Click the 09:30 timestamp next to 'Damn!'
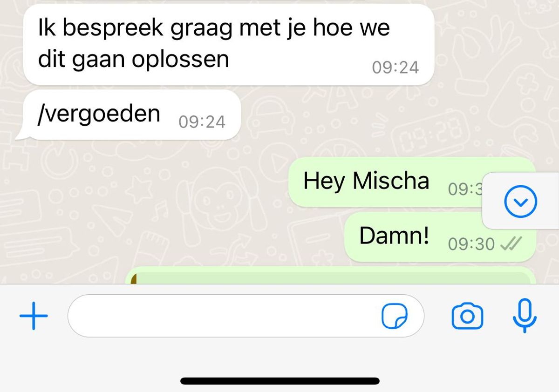The width and height of the screenshot is (559, 392). (471, 244)
